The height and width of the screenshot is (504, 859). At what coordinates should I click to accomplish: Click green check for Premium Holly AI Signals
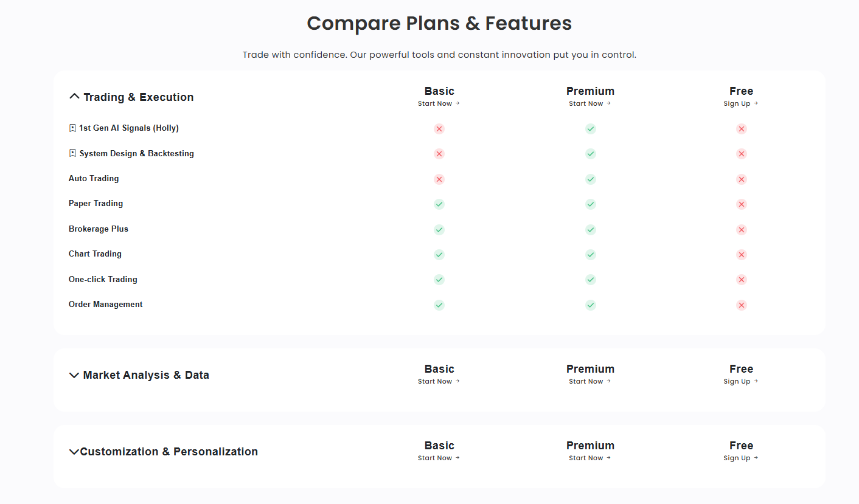pos(590,129)
